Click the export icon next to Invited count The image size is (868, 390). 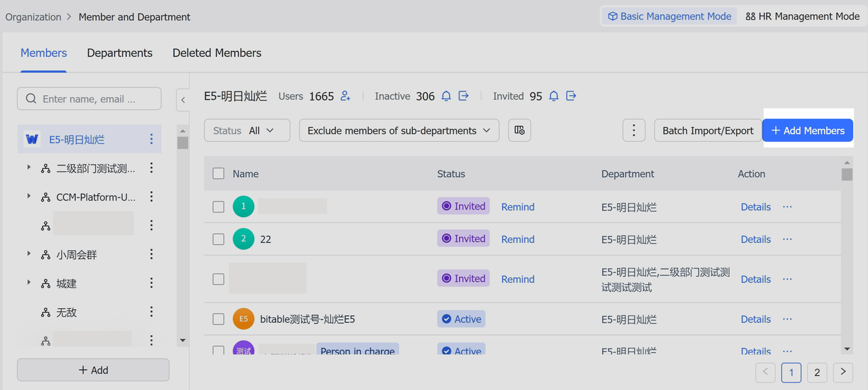click(x=572, y=96)
